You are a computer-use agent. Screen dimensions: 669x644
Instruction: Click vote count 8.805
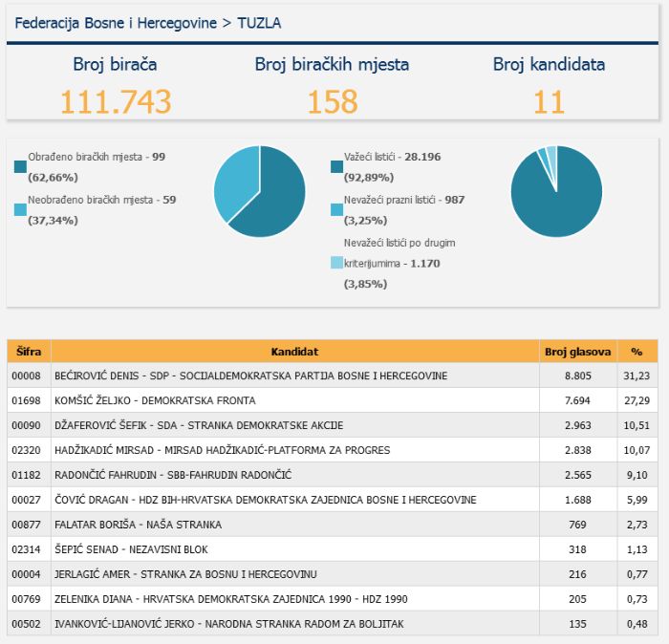[577, 376]
